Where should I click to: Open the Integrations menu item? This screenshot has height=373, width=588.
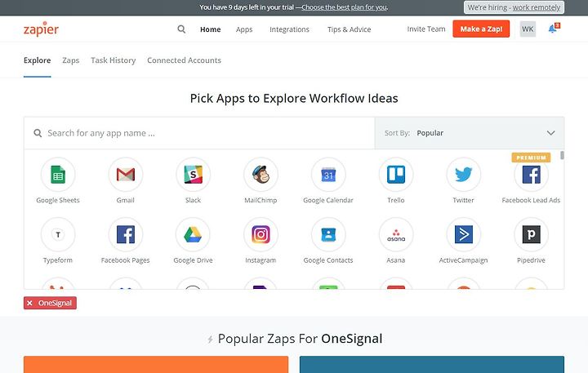pos(289,29)
